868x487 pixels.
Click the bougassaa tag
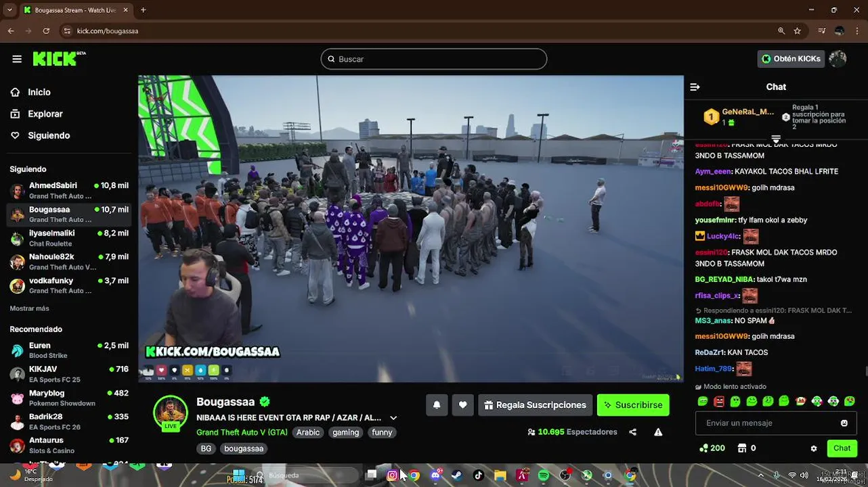pyautogui.click(x=244, y=448)
